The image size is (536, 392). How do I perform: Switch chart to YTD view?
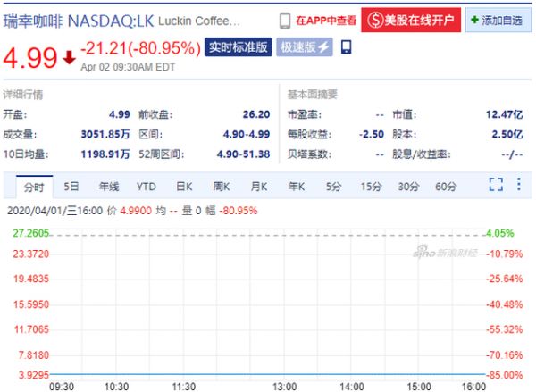tap(147, 187)
